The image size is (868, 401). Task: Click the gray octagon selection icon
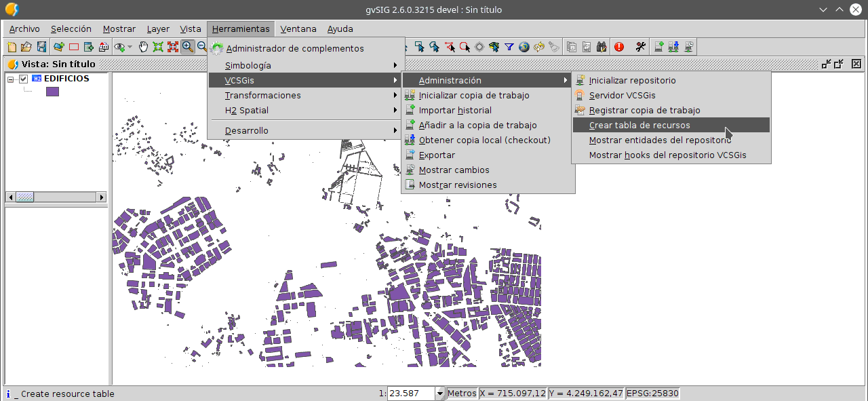(x=479, y=47)
